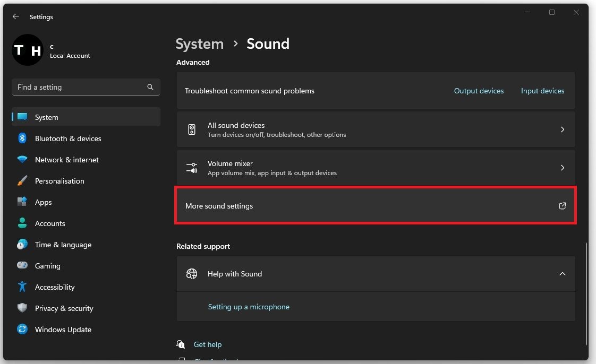Click the Privacy & security shield icon
The image size is (596, 364).
(22, 308)
